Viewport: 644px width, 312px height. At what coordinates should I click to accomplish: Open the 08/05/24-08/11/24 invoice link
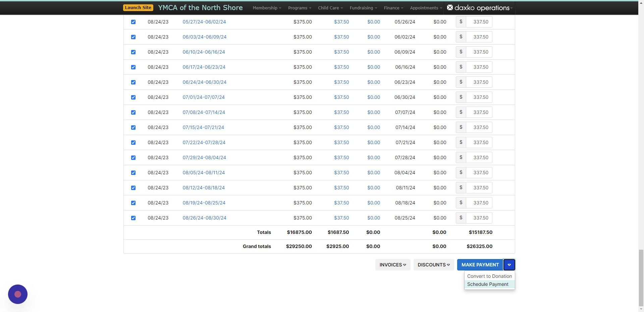point(204,173)
